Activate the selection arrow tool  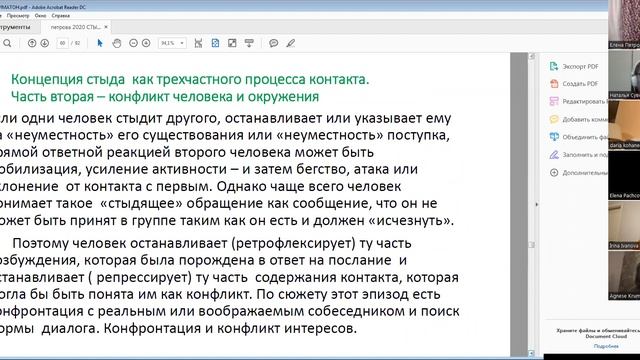(100, 43)
